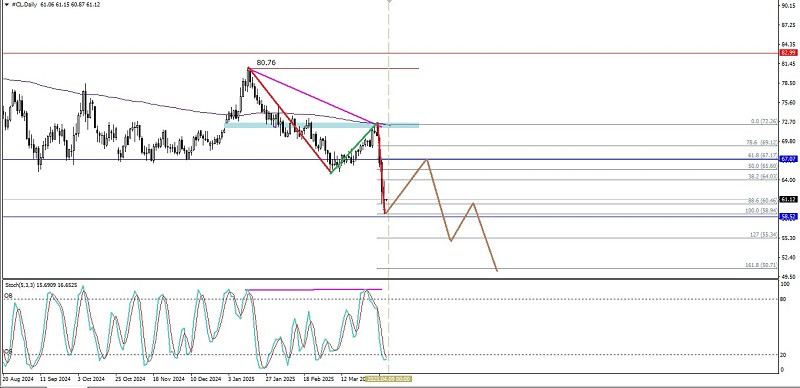The image size is (800, 388).
Task: Select the green upward trendline on chart
Action: pos(354,150)
